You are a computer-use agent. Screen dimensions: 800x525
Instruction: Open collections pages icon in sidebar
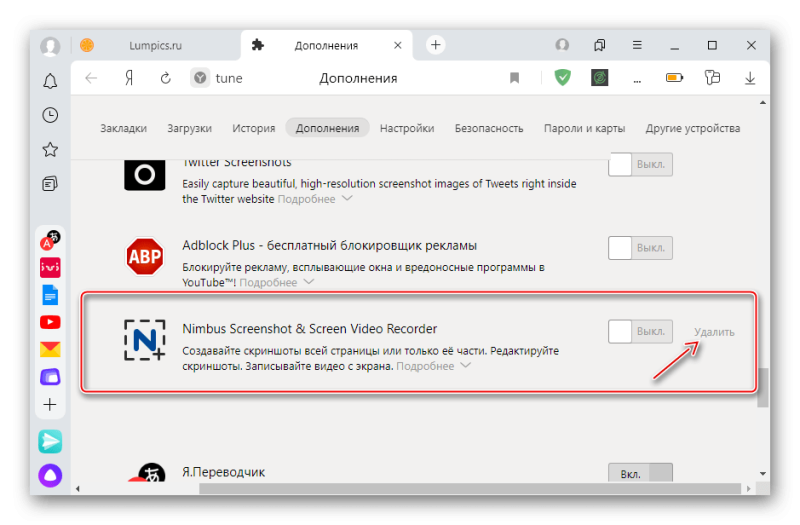[50, 184]
